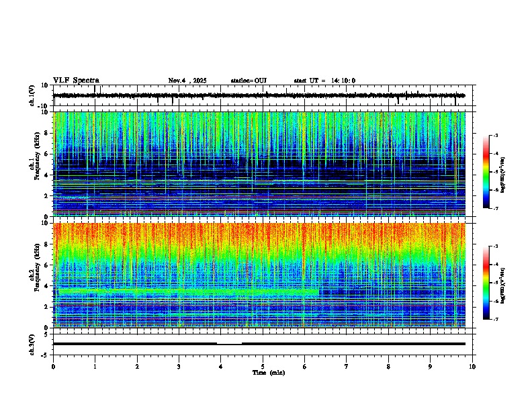Click the ch.2 spectrogram color scale bar

point(486,283)
